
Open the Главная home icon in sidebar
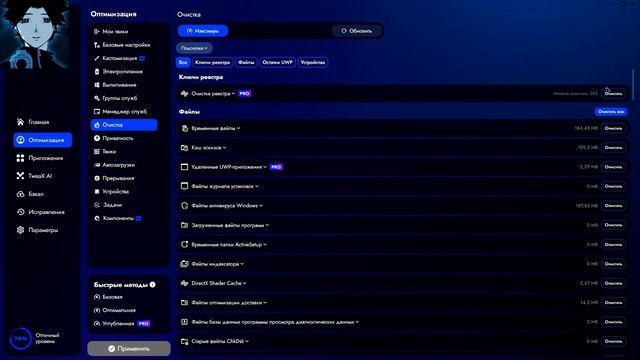point(20,122)
